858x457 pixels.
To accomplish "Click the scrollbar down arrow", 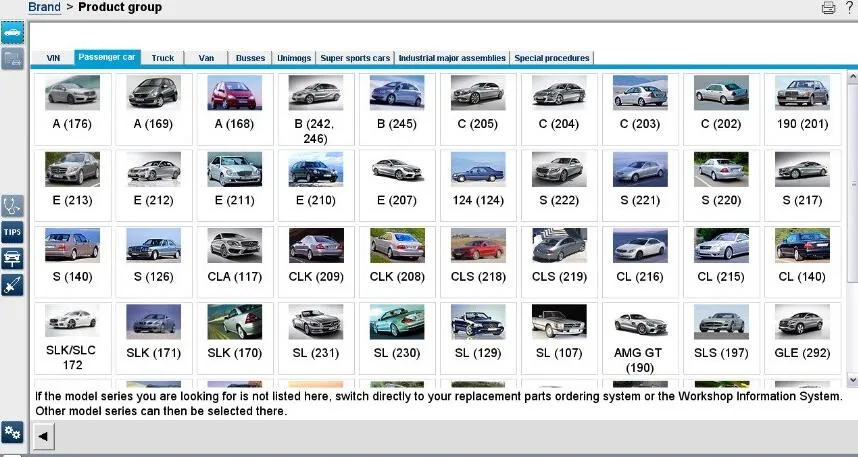I will tap(853, 379).
